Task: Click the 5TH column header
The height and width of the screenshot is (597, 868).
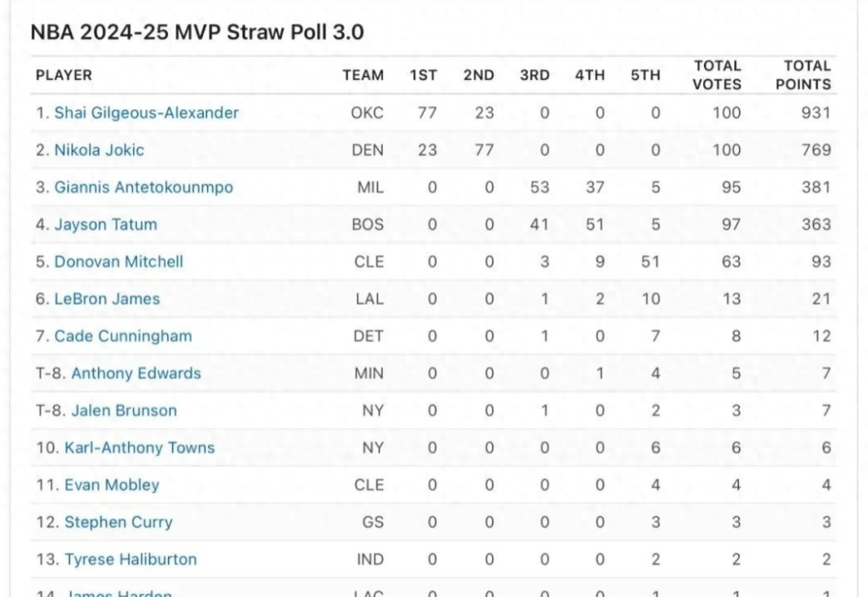Action: coord(645,75)
